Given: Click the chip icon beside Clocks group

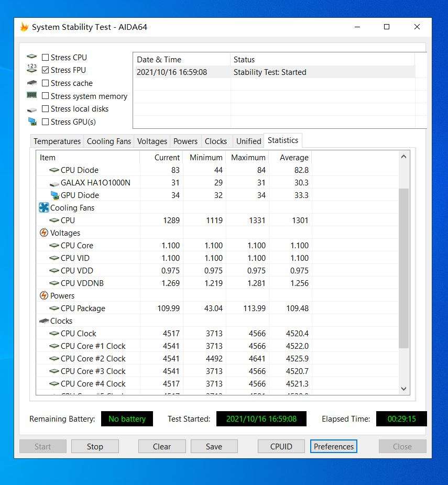Looking at the screenshot, I should click(43, 321).
